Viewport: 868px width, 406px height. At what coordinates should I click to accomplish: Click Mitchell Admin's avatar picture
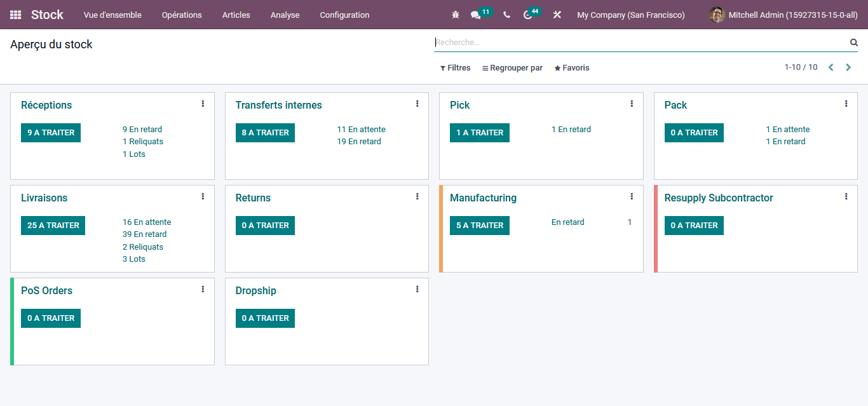point(717,15)
